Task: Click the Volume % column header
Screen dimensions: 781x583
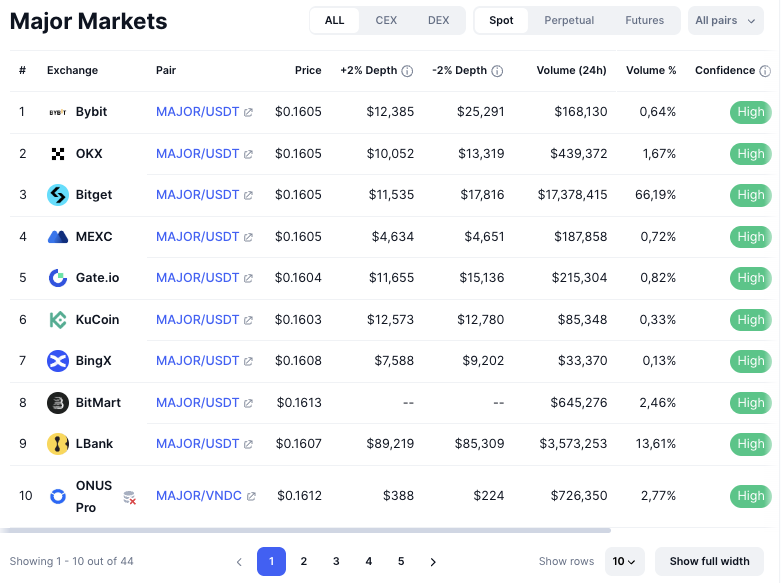Action: [651, 71]
